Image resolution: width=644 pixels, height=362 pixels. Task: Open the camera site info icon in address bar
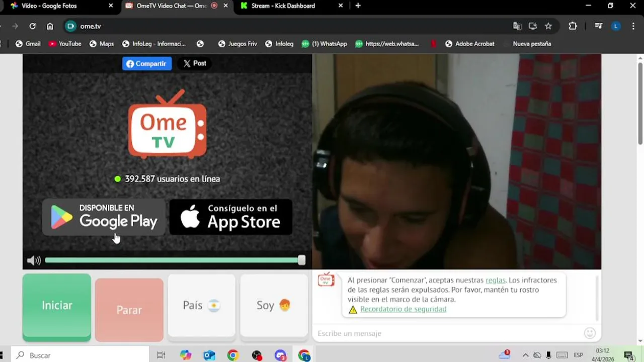(71, 26)
